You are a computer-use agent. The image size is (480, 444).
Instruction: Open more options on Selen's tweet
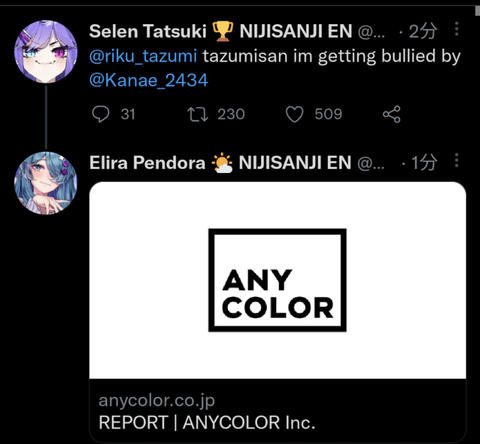[x=457, y=29]
